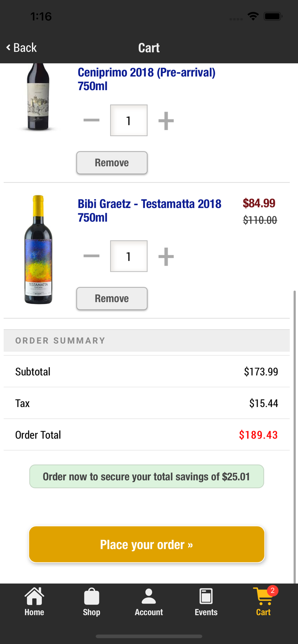Remove Ceniprimo 2018 from the cart

pos(112,163)
